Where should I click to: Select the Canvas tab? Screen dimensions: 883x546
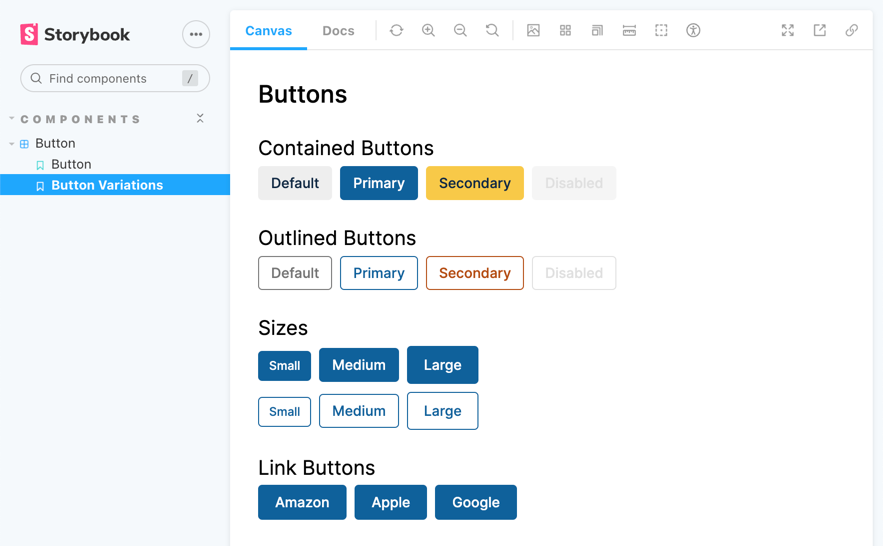click(269, 31)
